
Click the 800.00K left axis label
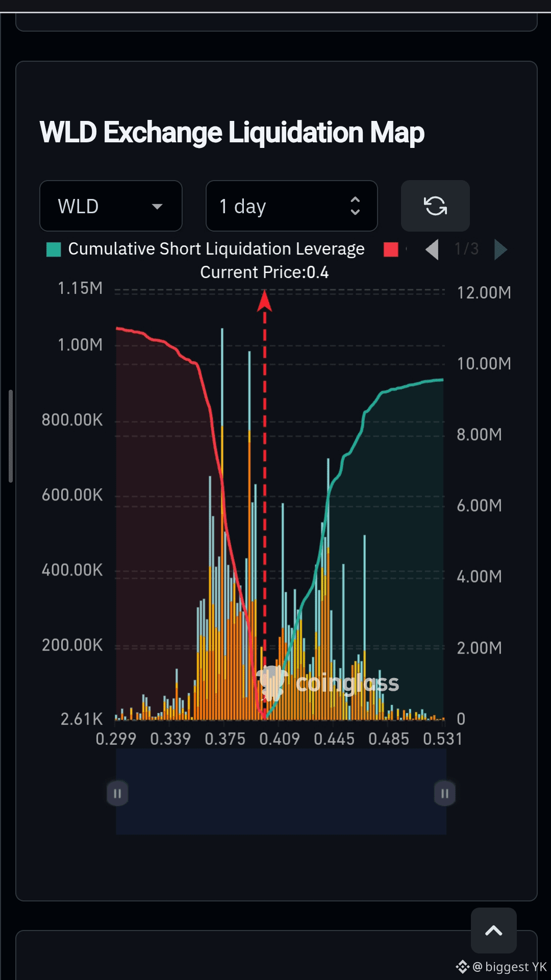[x=72, y=420]
